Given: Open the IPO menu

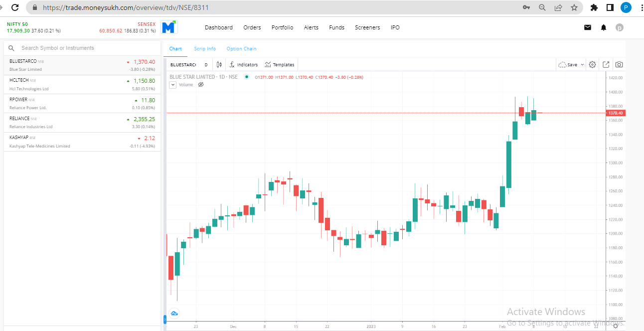Looking at the screenshot, I should coord(395,27).
